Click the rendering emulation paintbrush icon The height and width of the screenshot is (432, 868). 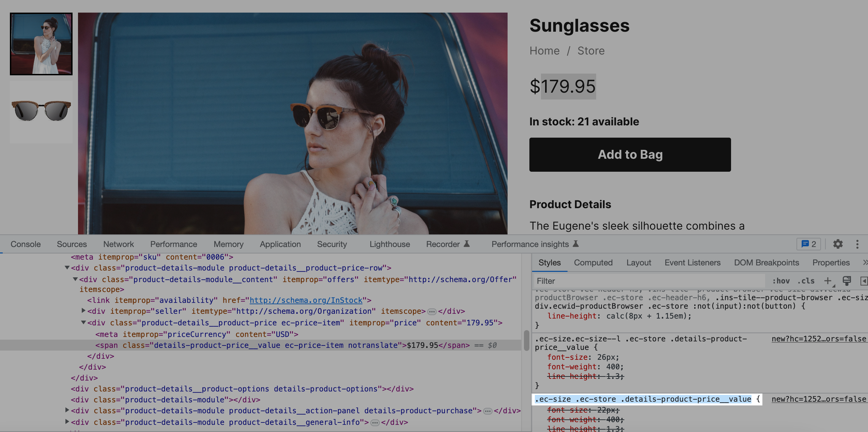[x=847, y=281]
